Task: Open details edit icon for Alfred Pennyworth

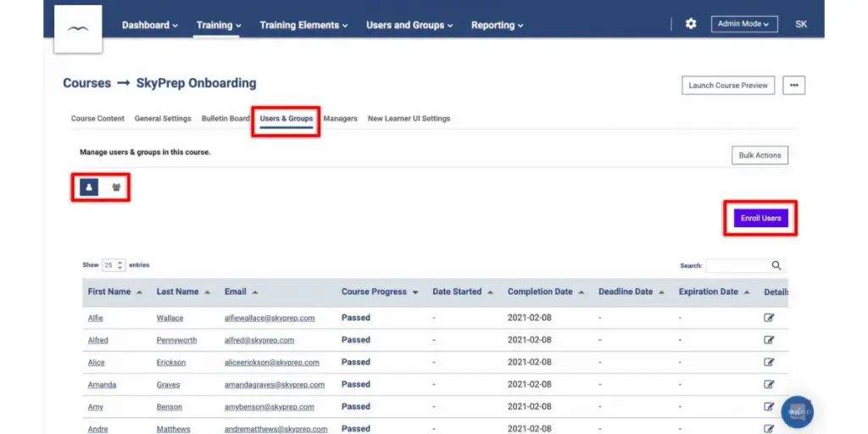Action: point(768,340)
